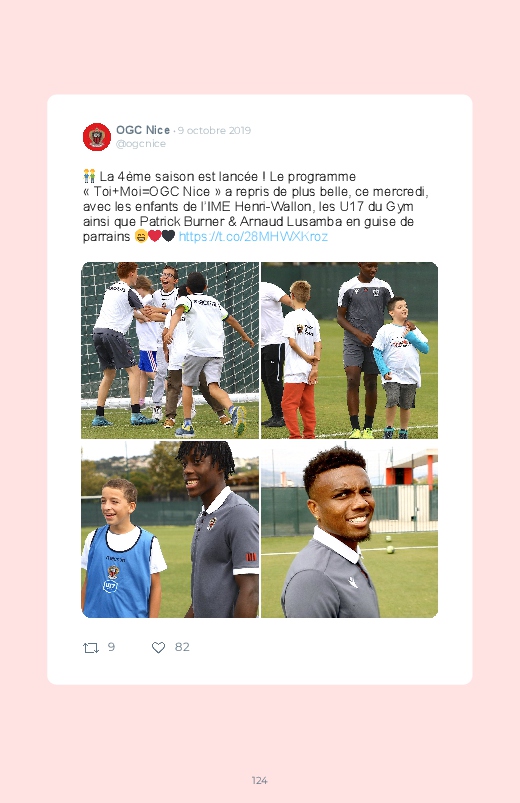Open the OGC Nice account name

[143, 130]
